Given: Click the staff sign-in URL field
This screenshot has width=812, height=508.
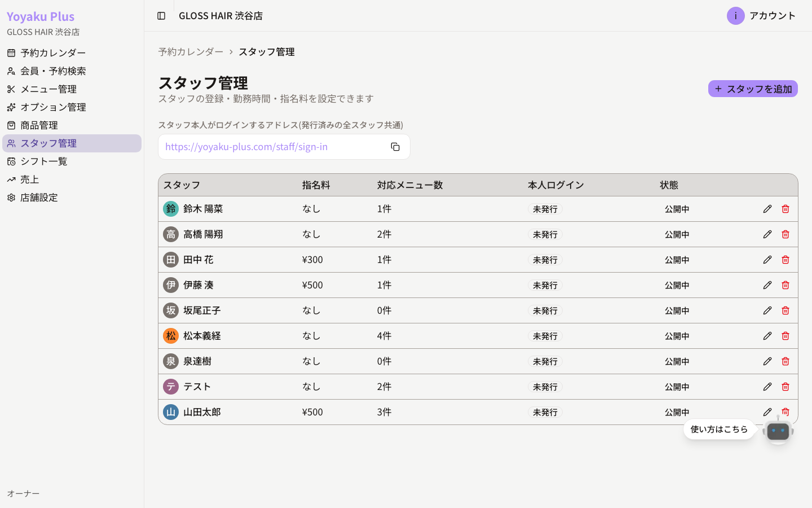Looking at the screenshot, I should 284,147.
